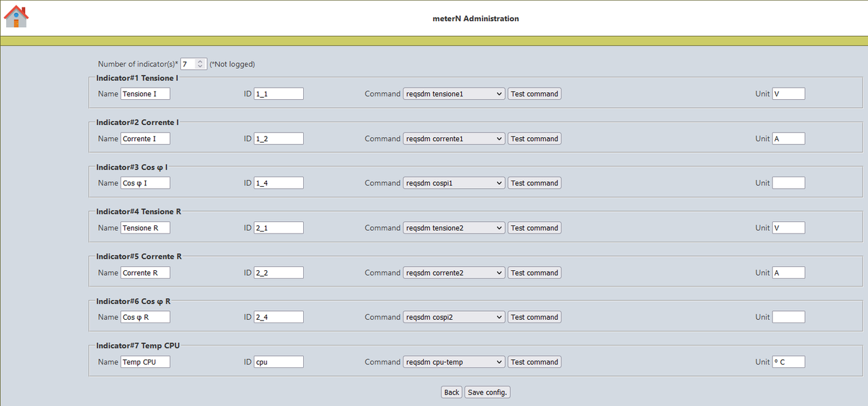Edit Unit field of Indicator#5 Corrente R

pos(789,273)
